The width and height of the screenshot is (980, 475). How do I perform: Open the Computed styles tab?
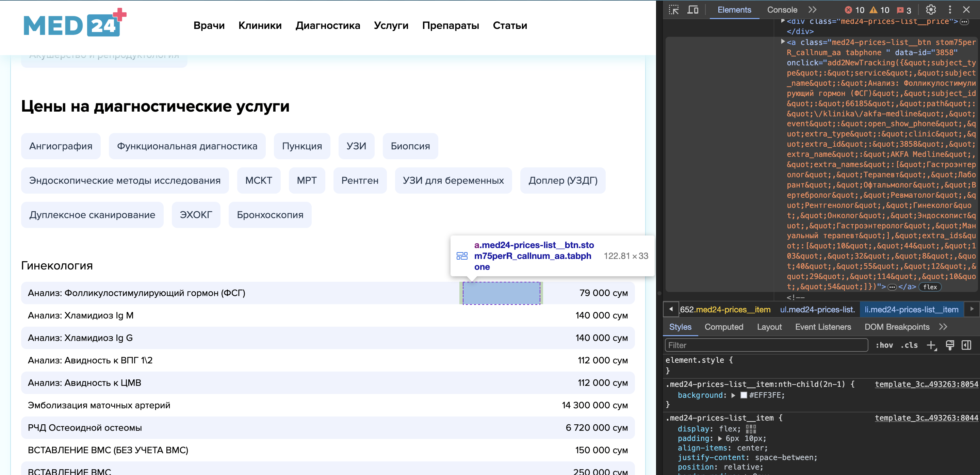pyautogui.click(x=723, y=327)
